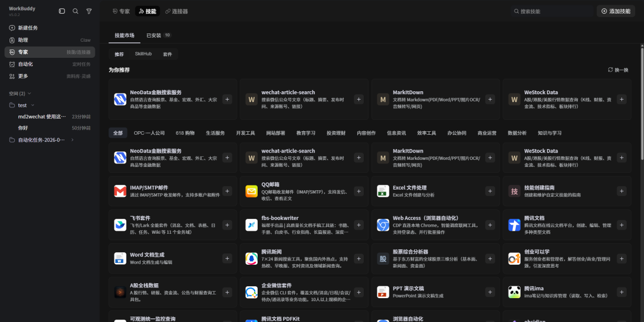Select the 推荐 sub-tab
The image size is (644, 322).
click(119, 54)
